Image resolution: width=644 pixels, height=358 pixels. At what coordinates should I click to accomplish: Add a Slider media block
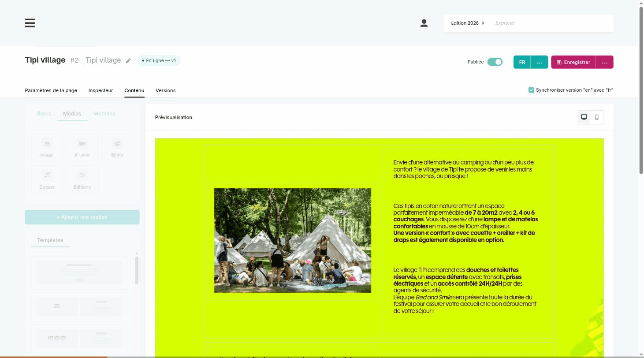coord(117,148)
